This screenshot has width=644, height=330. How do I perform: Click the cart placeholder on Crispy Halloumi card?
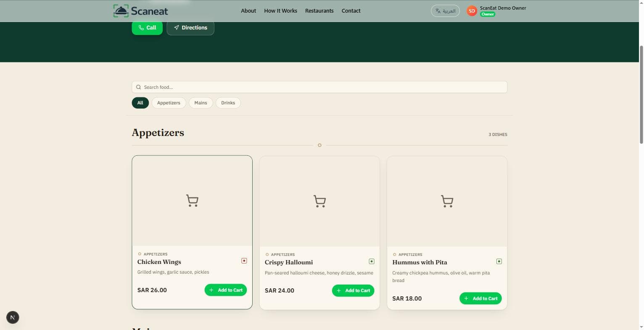point(319,201)
